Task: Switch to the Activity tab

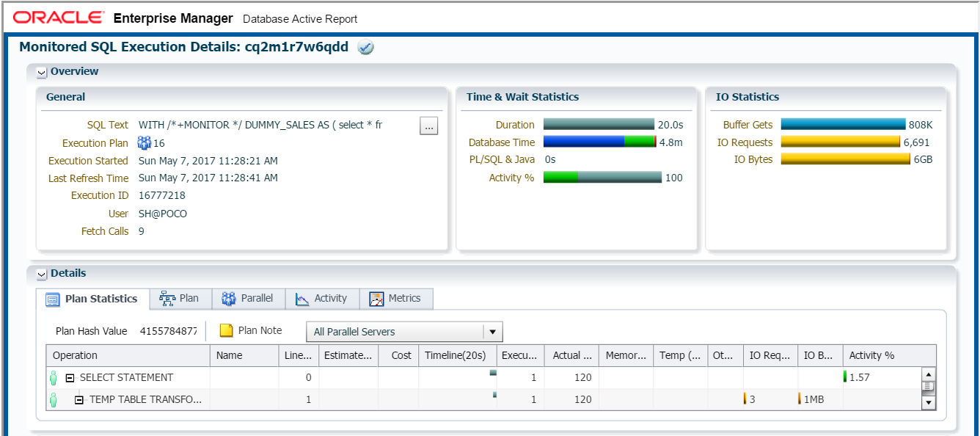Action: 322,299
